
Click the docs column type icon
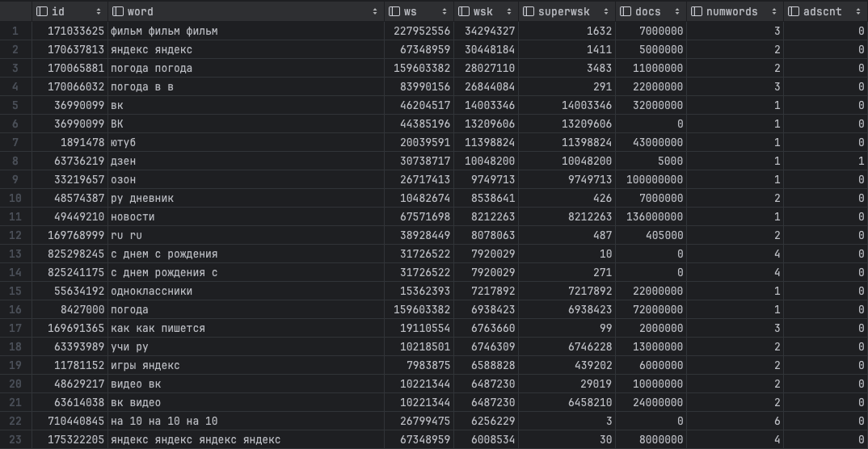point(625,11)
